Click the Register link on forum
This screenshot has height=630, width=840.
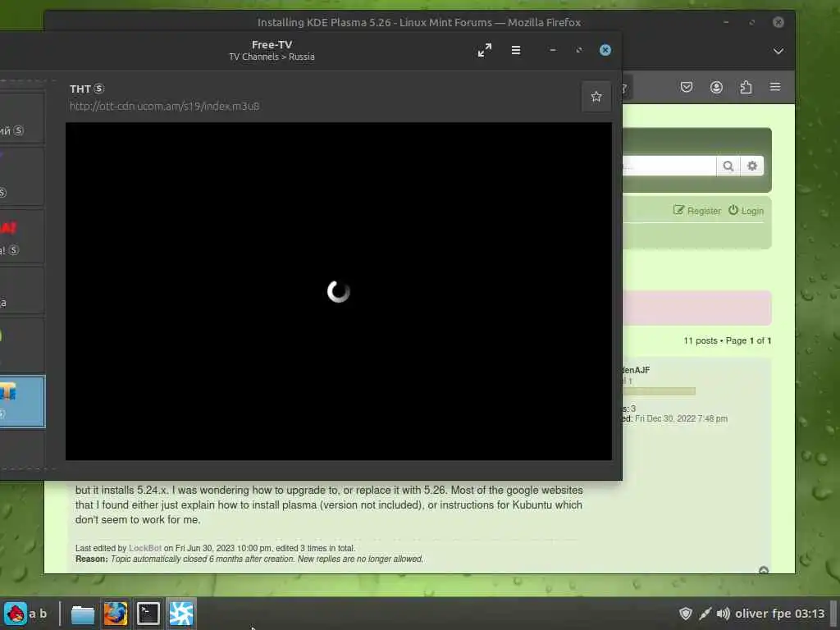click(x=697, y=211)
